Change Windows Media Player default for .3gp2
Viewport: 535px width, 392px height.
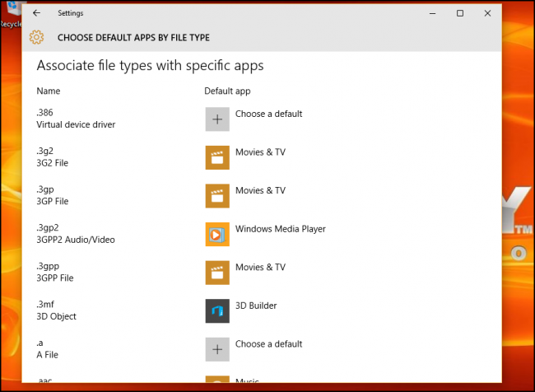[281, 229]
